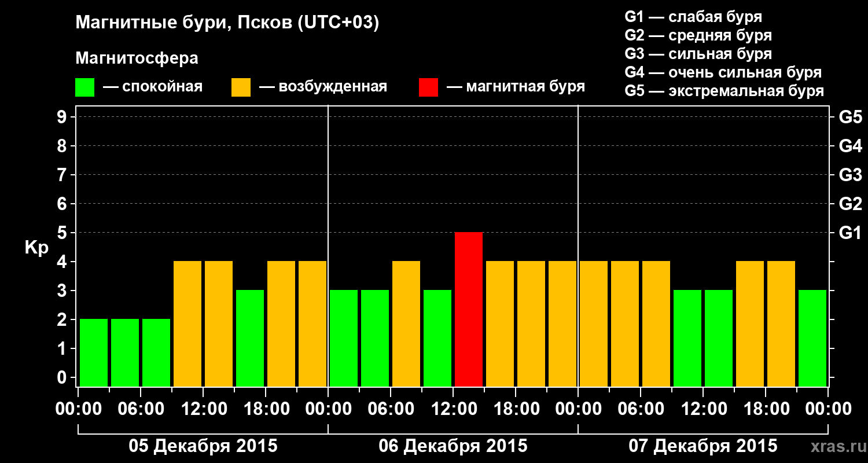Select 05 Декабря 03:00–06:00 green bar
The height and width of the screenshot is (463, 868).
click(125, 352)
